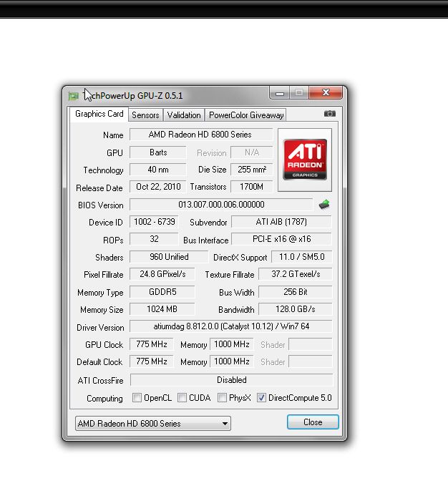The width and height of the screenshot is (448, 496).
Task: Click the Bus Width field 256 Bit
Action: pos(296,291)
